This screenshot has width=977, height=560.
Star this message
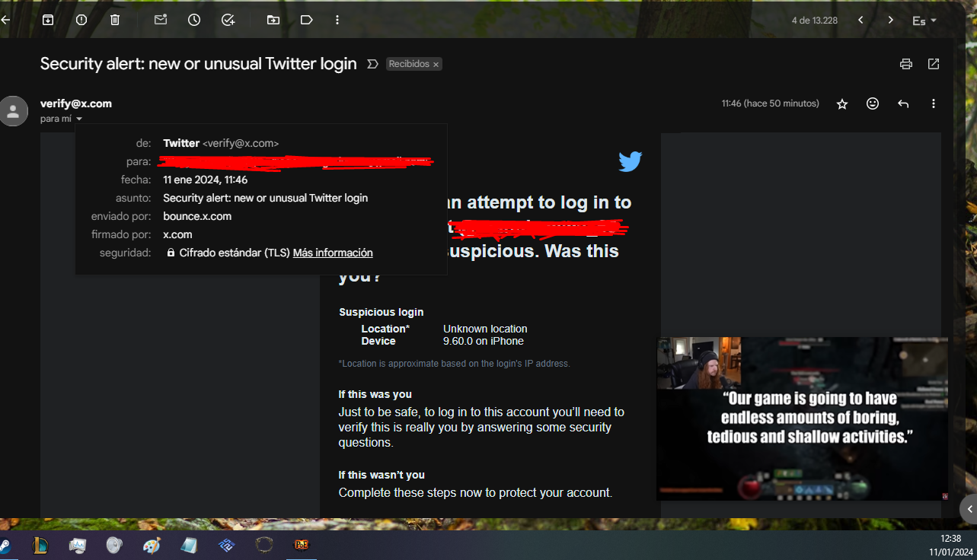[x=842, y=103]
